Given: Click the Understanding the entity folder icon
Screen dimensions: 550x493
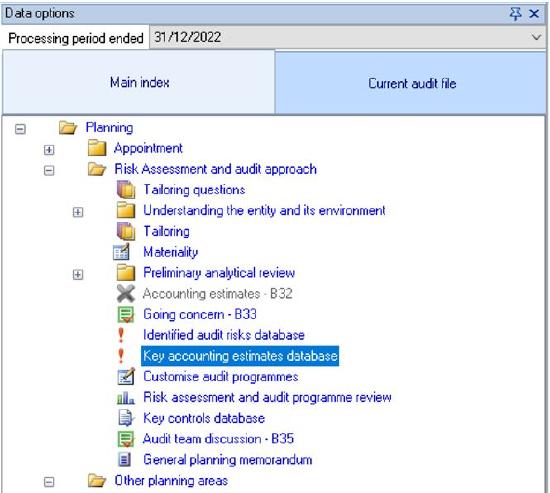Looking at the screenshot, I should tap(126, 211).
